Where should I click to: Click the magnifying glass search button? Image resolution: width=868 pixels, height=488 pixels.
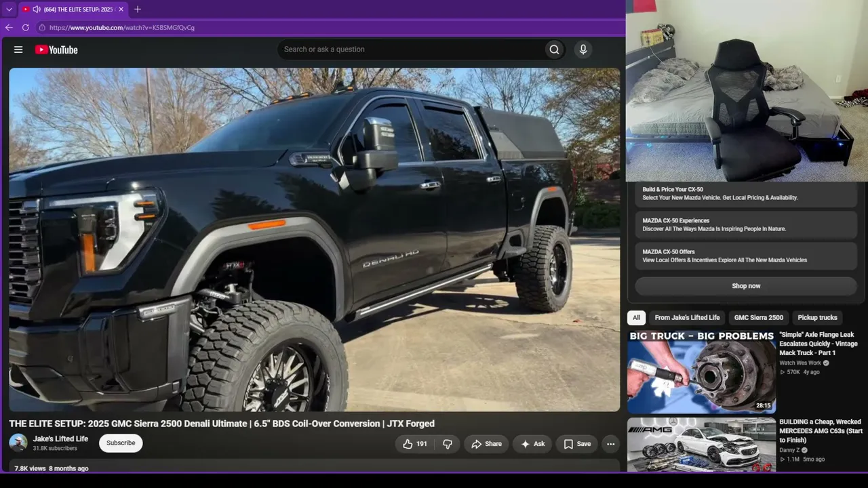coord(555,49)
